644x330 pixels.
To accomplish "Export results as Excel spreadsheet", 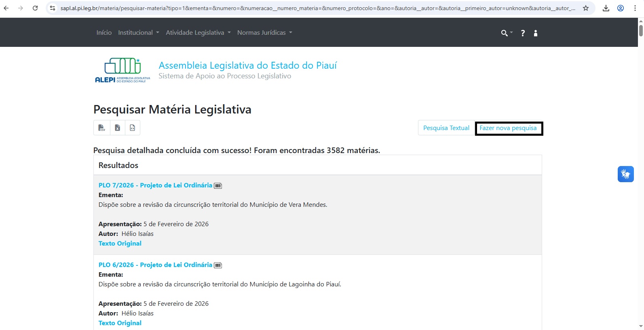I will pos(117,128).
